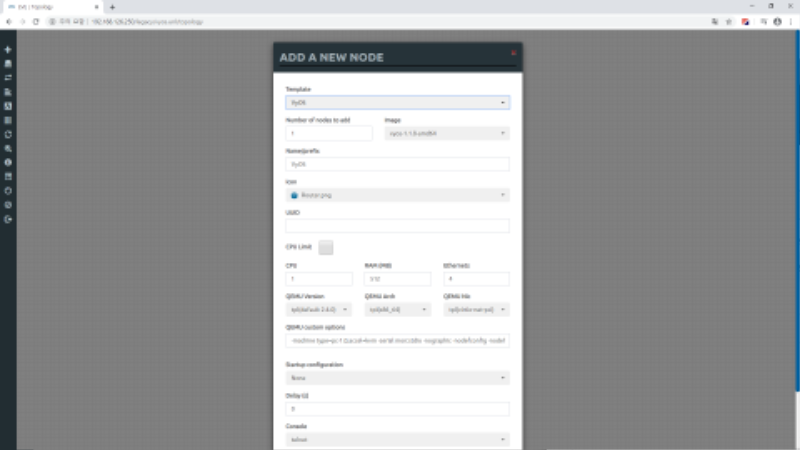The image size is (800, 450).
Task: Click the Number of nodes to add field
Action: click(329, 133)
